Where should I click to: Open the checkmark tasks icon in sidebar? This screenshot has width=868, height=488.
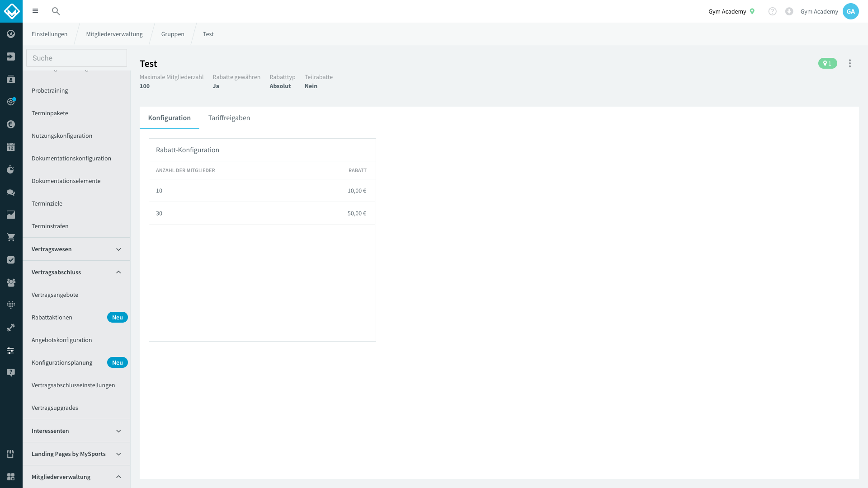click(11, 260)
